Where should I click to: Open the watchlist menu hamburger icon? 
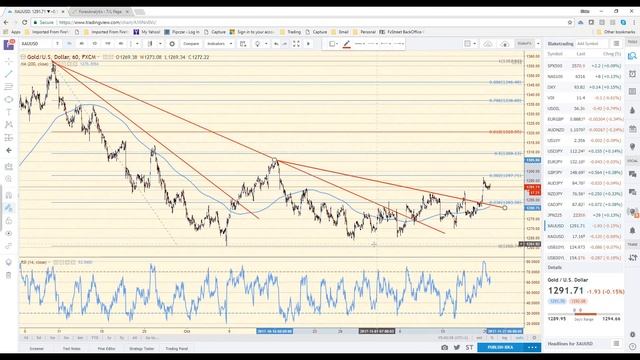(616, 44)
